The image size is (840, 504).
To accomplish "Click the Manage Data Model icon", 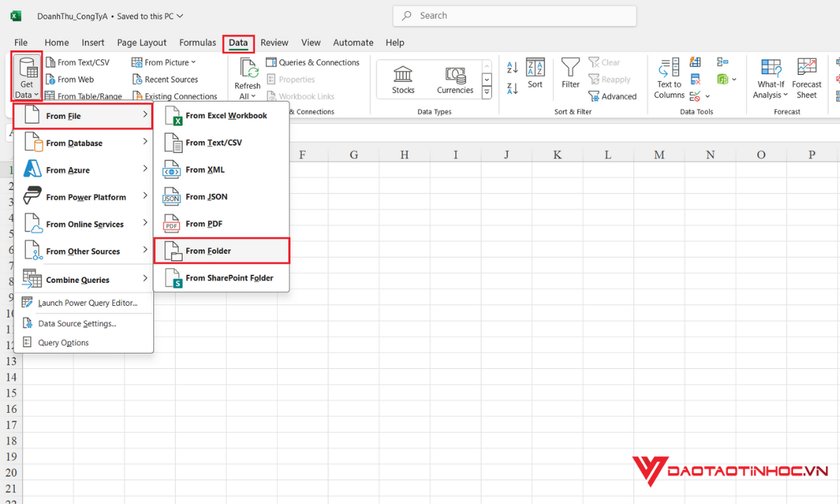I will pyautogui.click(x=722, y=79).
